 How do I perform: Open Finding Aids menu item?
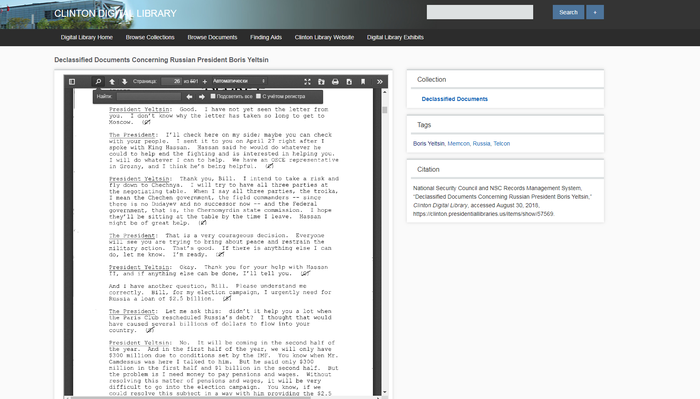click(266, 37)
